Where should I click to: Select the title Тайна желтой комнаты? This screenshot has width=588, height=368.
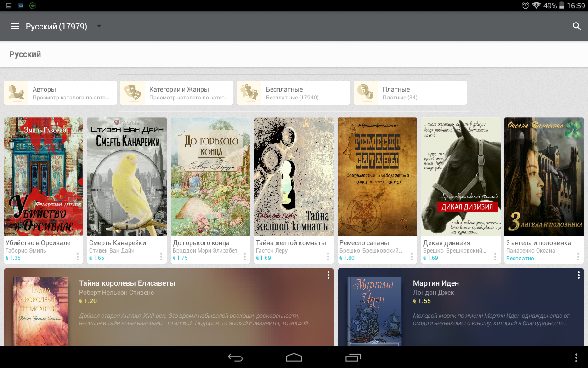291,243
